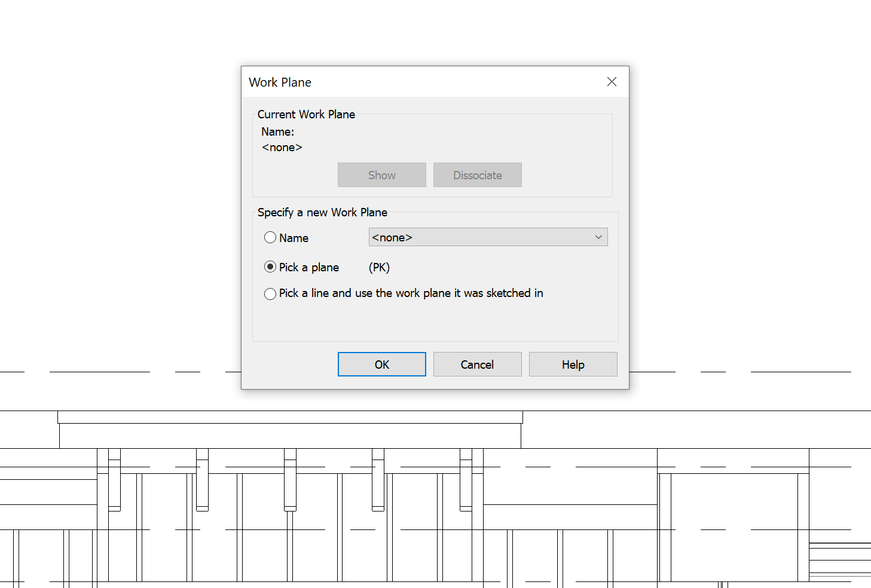Viewport: 871px width, 588px height.
Task: Click the Current Work Plane name label
Action: coord(277,131)
